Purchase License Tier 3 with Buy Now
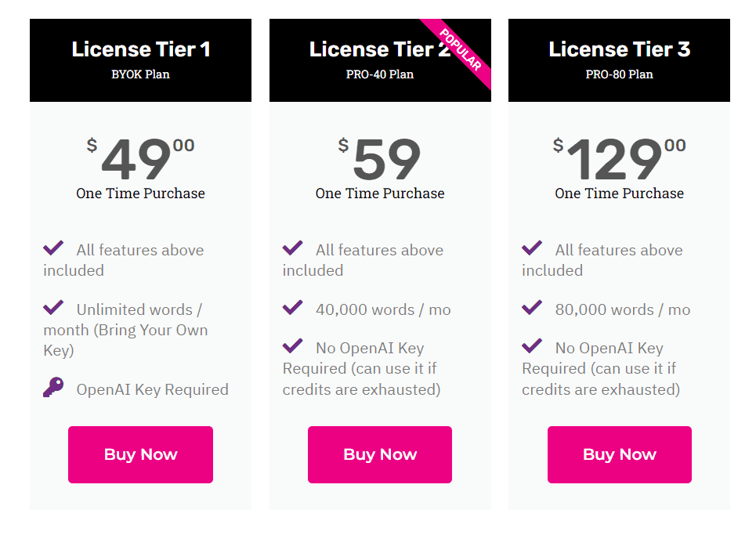The width and height of the screenshot is (756, 546). (619, 454)
